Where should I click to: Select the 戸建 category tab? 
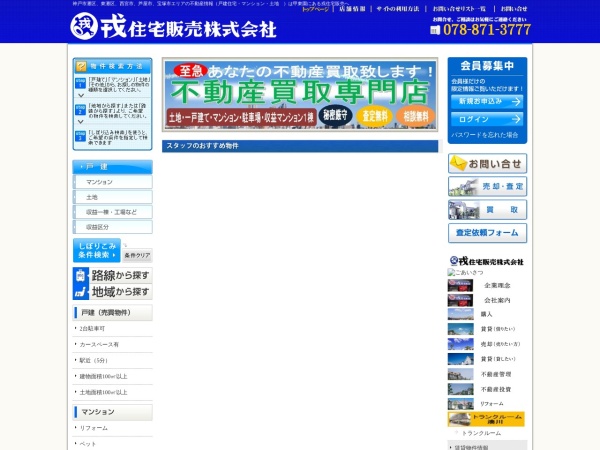click(112, 167)
